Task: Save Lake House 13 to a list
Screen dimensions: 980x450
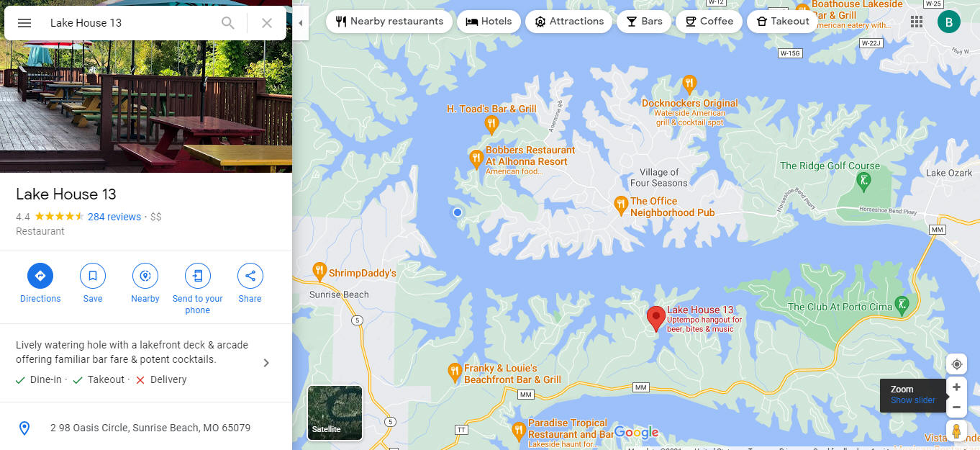Action: (x=93, y=276)
